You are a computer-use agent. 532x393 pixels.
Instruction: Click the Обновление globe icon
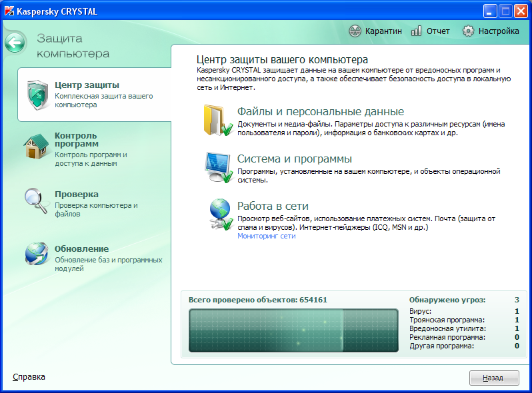[36, 254]
